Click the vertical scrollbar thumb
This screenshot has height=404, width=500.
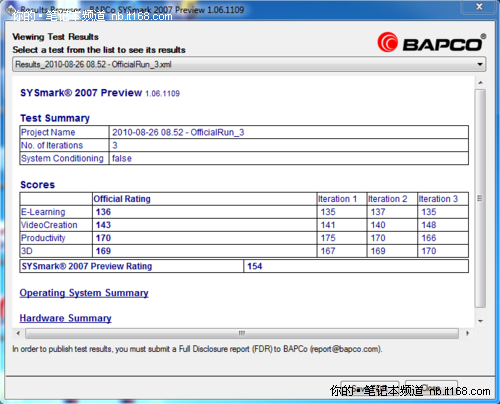[480, 198]
